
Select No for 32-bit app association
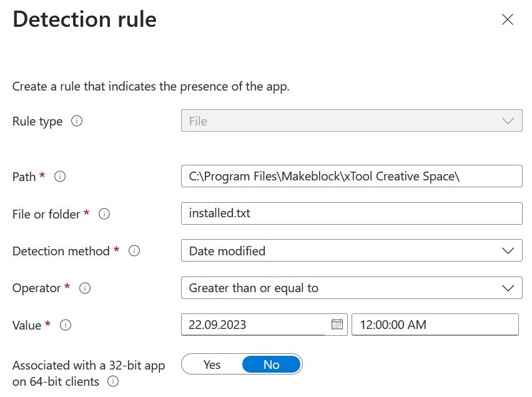pos(271,365)
